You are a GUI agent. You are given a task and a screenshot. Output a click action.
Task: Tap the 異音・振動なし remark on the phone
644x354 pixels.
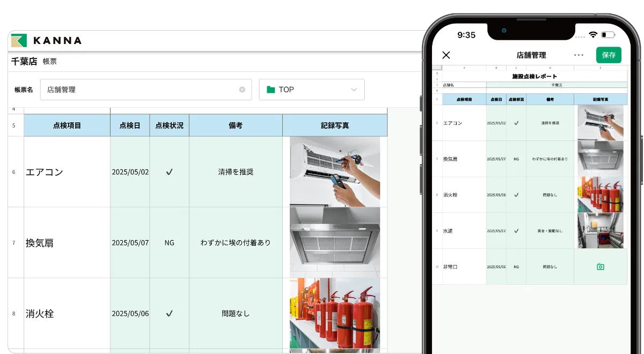tap(550, 231)
